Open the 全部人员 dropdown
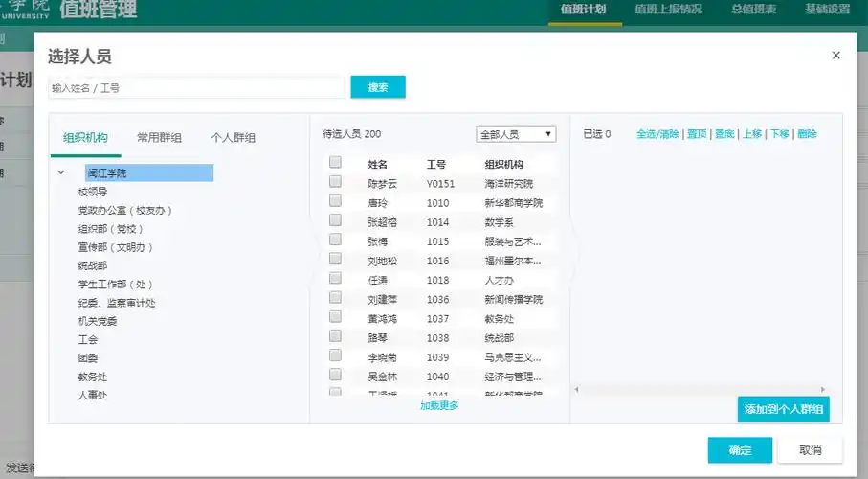 coord(516,134)
